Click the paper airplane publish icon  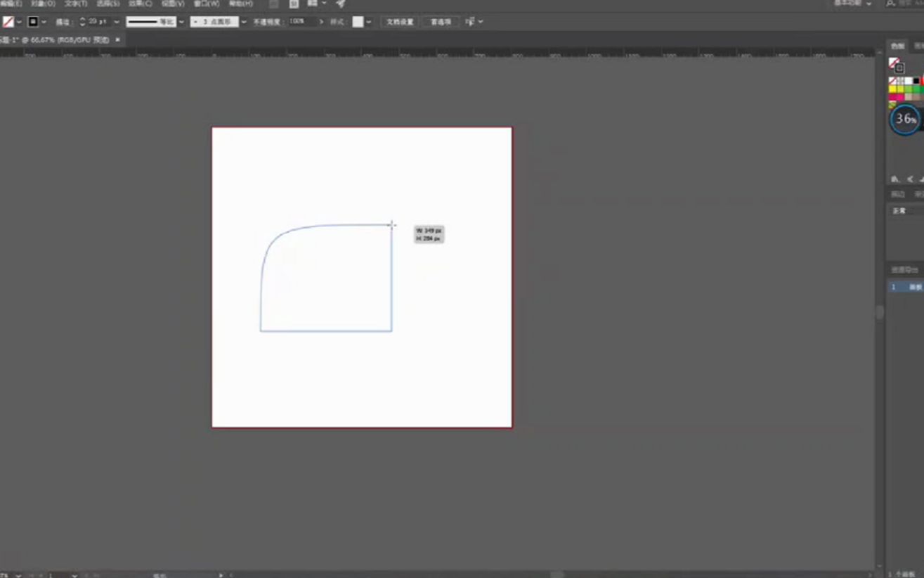point(341,4)
